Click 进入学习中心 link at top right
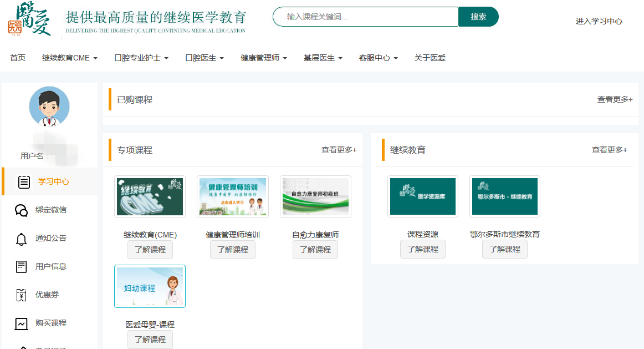The image size is (644, 349). (x=599, y=21)
